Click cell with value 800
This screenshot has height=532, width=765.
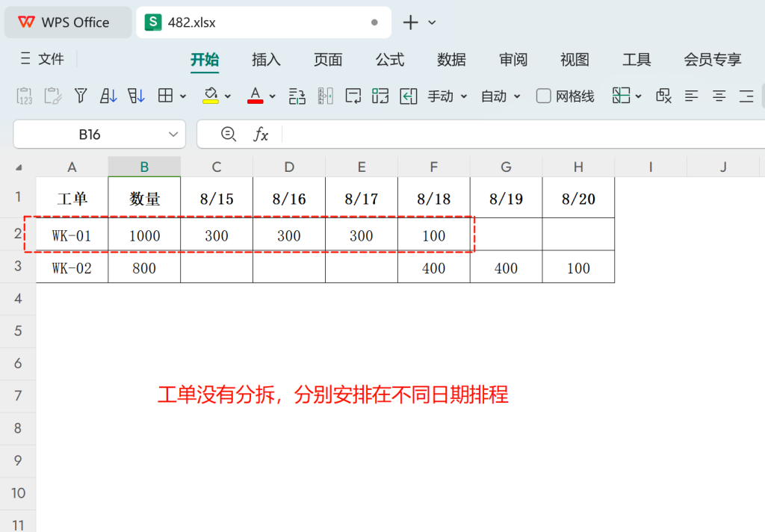click(x=144, y=267)
